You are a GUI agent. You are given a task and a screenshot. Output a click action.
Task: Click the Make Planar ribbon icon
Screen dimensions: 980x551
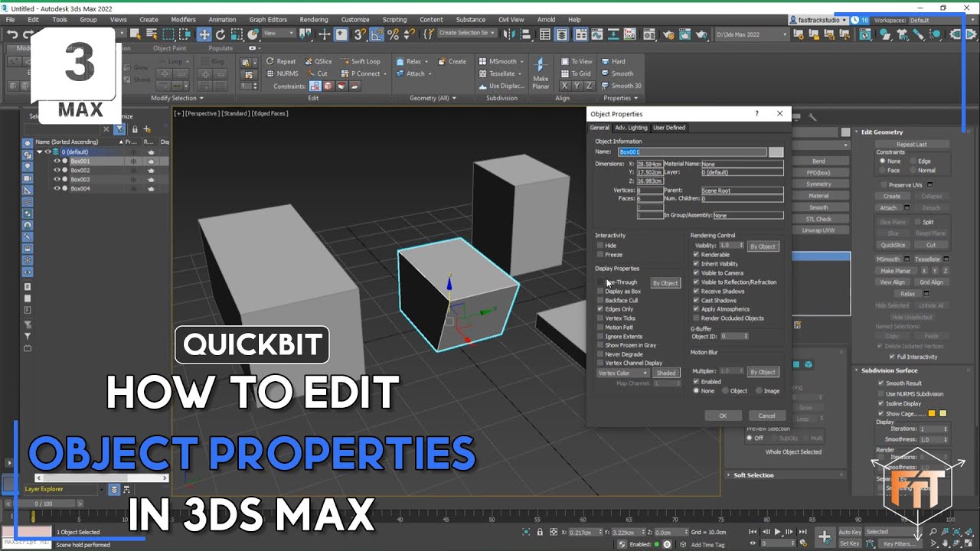point(541,71)
